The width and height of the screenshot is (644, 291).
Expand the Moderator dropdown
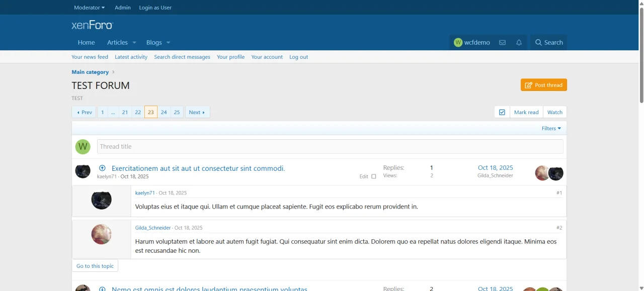point(89,8)
